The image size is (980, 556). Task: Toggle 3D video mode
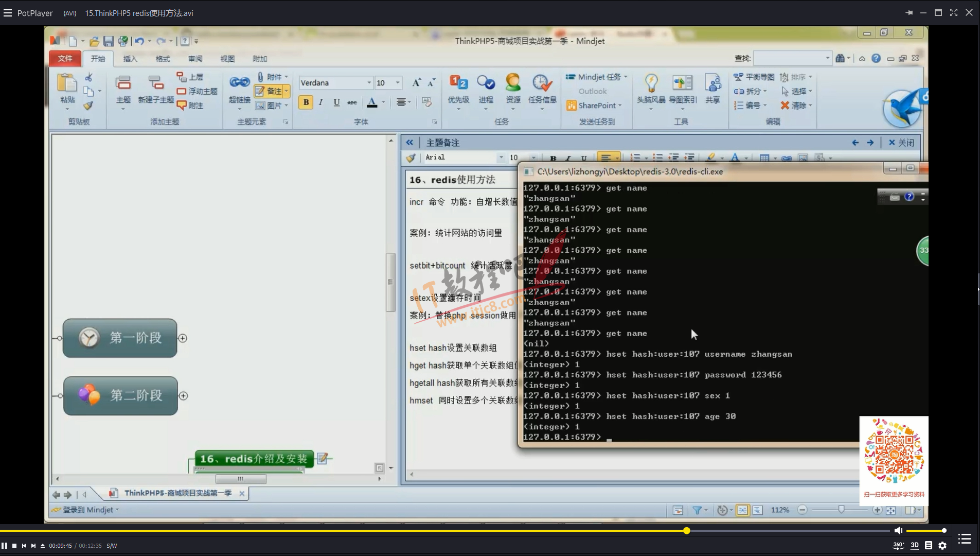[x=915, y=545]
